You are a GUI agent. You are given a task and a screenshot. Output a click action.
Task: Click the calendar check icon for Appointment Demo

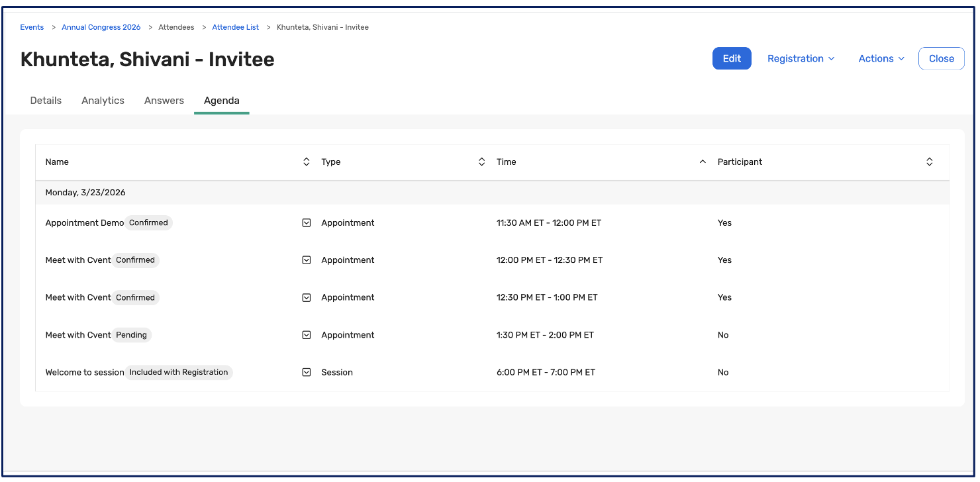click(x=307, y=223)
